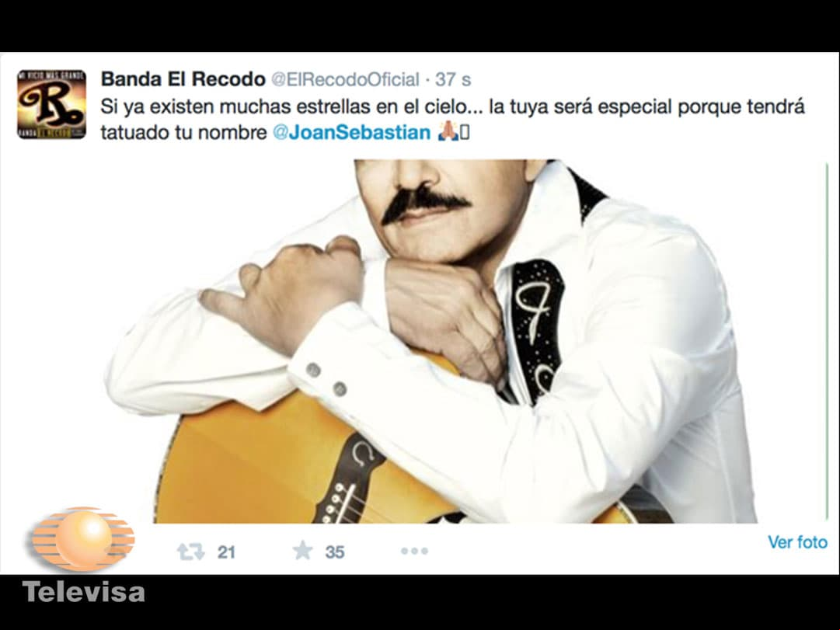Open the @JoanSebastian mention link
Image resolution: width=840 pixels, height=630 pixels.
tap(351, 132)
